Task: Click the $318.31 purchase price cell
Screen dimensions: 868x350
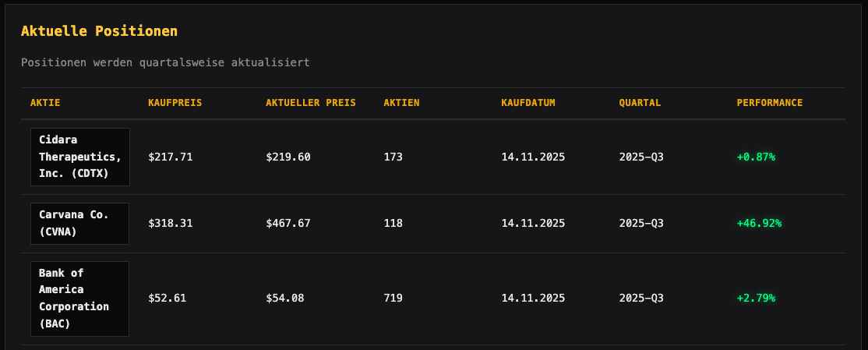Action: [x=170, y=223]
